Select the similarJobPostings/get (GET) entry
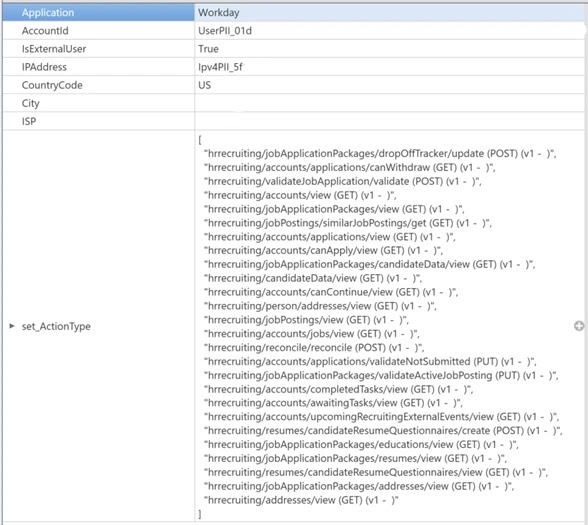The image size is (588, 525). tap(348, 223)
